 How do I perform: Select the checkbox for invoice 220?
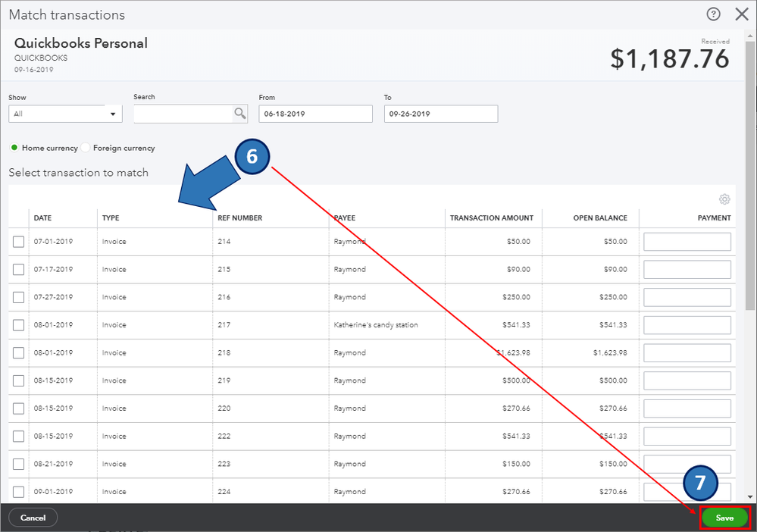tap(18, 408)
